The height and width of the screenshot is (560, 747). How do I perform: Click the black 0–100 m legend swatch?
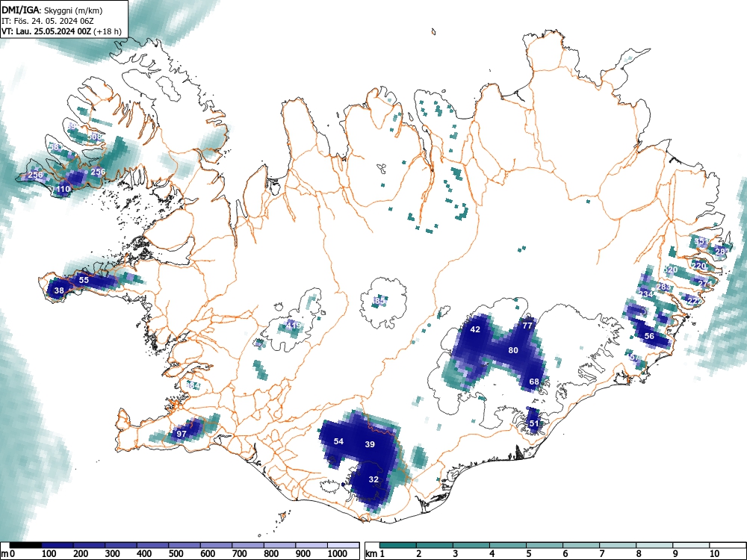pyautogui.click(x=25, y=545)
